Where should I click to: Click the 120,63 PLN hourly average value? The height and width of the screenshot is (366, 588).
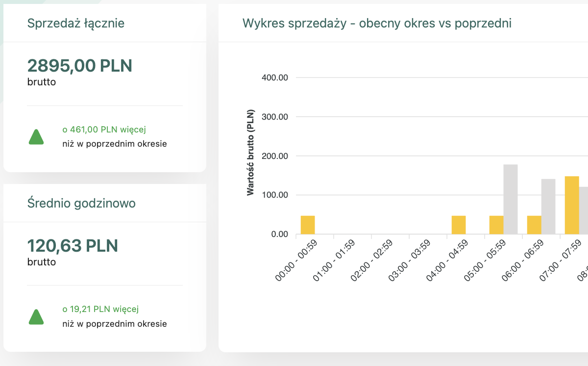pos(73,245)
